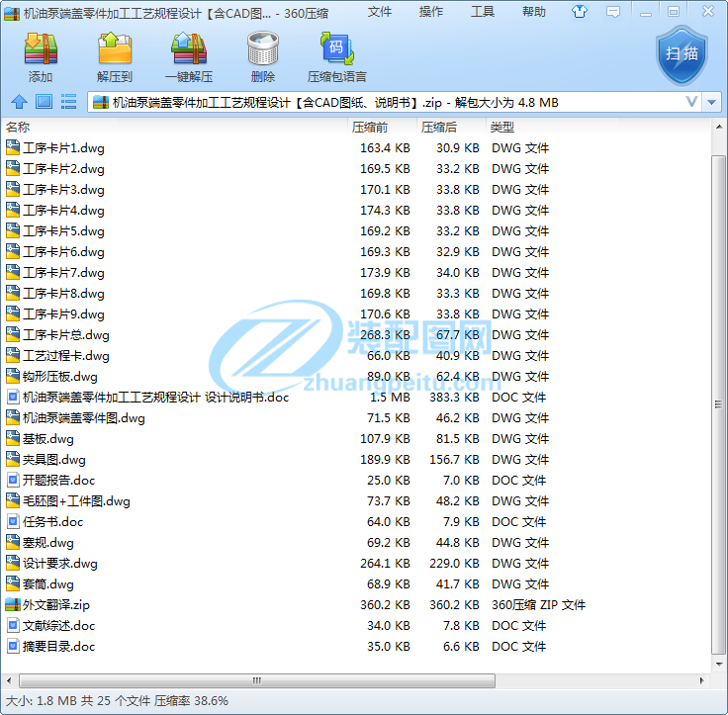The height and width of the screenshot is (715, 728).
Task: Click the scroll up arrow
Action: (719, 127)
